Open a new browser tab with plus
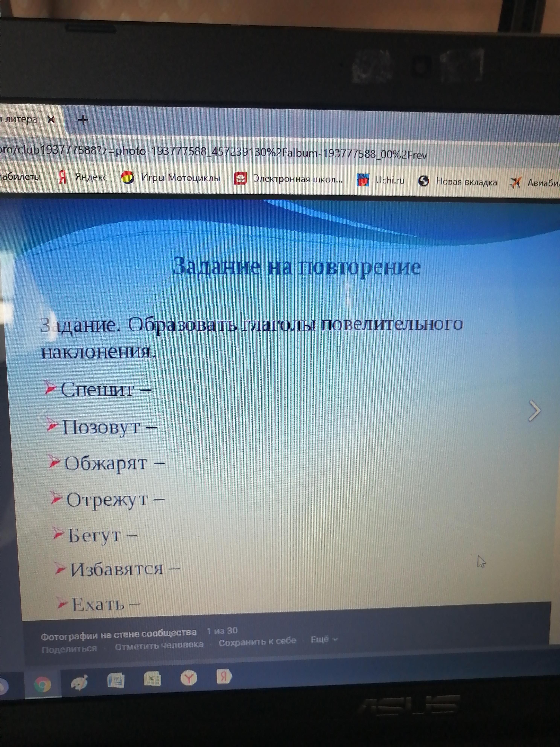Viewport: 560px width, 747px height. (x=83, y=120)
